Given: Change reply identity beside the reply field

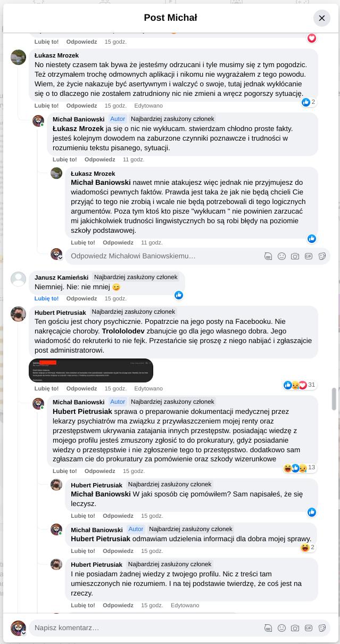Looking at the screenshot, I should (x=56, y=254).
